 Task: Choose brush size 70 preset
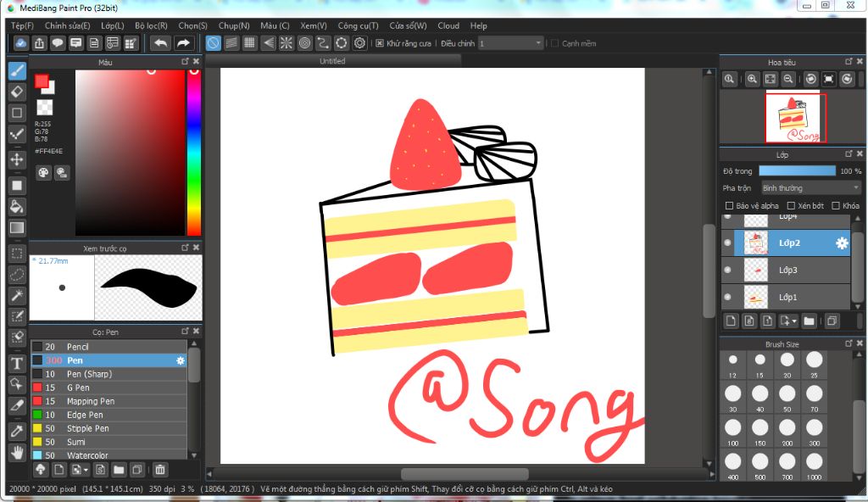(814, 398)
